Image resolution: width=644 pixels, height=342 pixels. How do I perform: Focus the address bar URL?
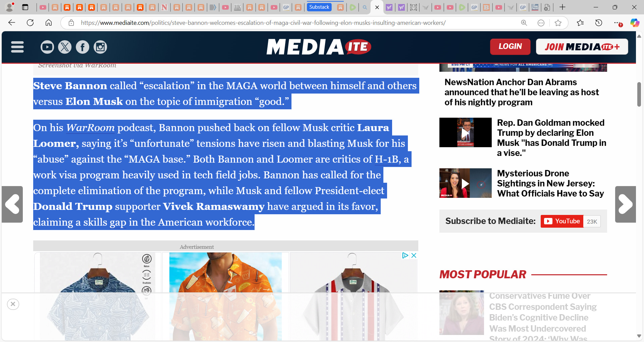tap(263, 23)
